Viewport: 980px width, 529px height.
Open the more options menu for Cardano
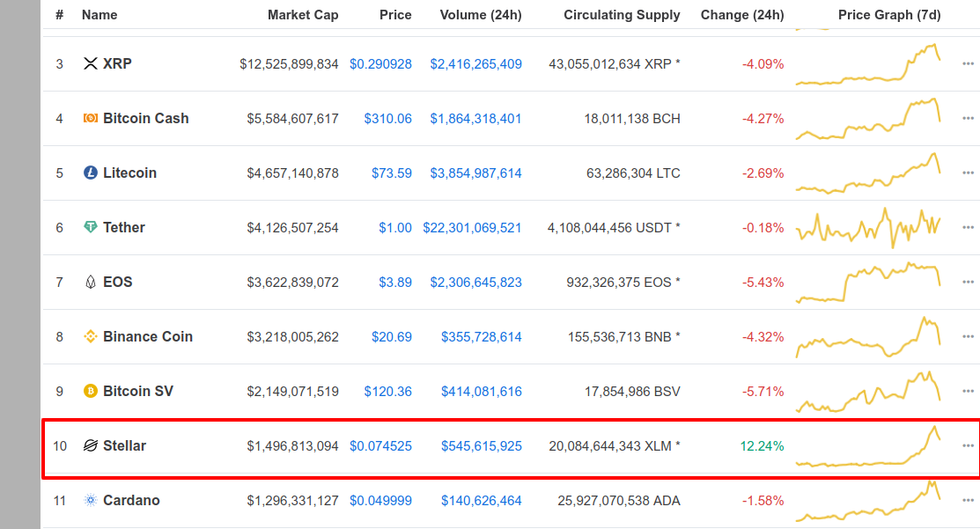pyautogui.click(x=969, y=500)
